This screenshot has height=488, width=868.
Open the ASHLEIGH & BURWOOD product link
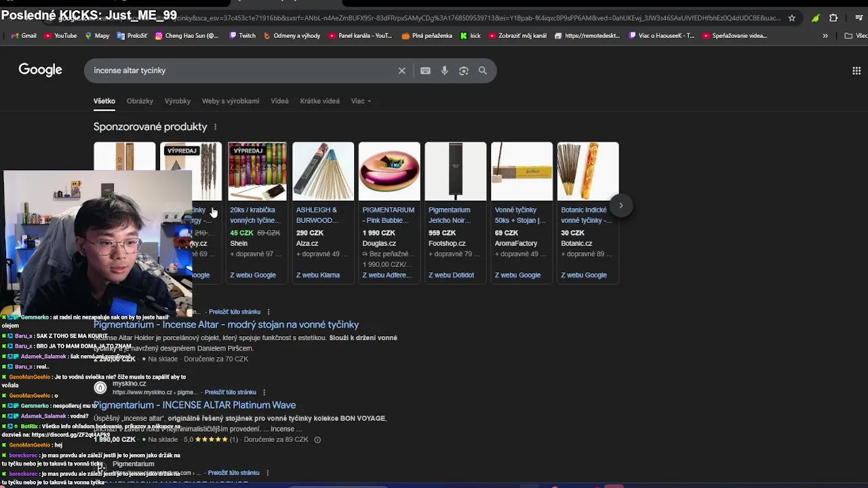pyautogui.click(x=317, y=215)
